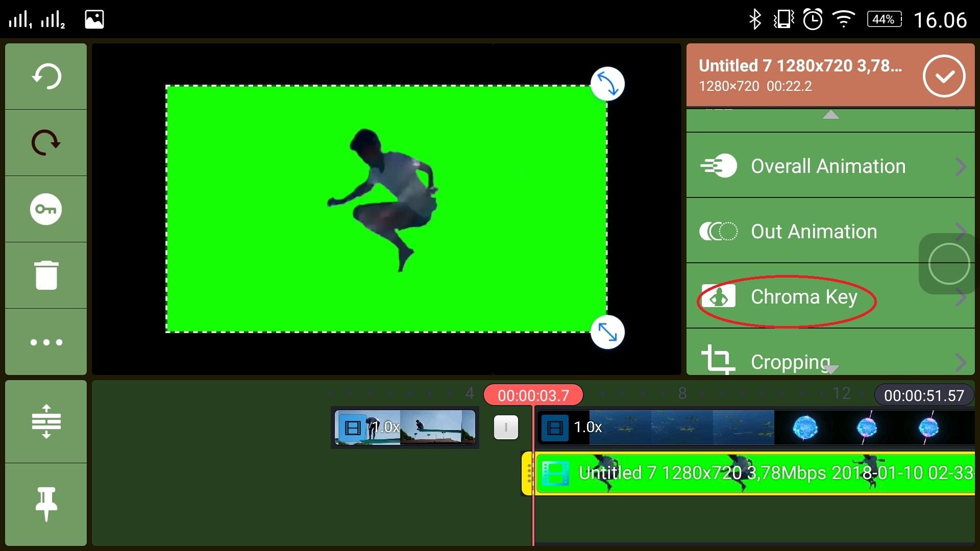Tap the rotate handle on preview layer

(x=607, y=84)
